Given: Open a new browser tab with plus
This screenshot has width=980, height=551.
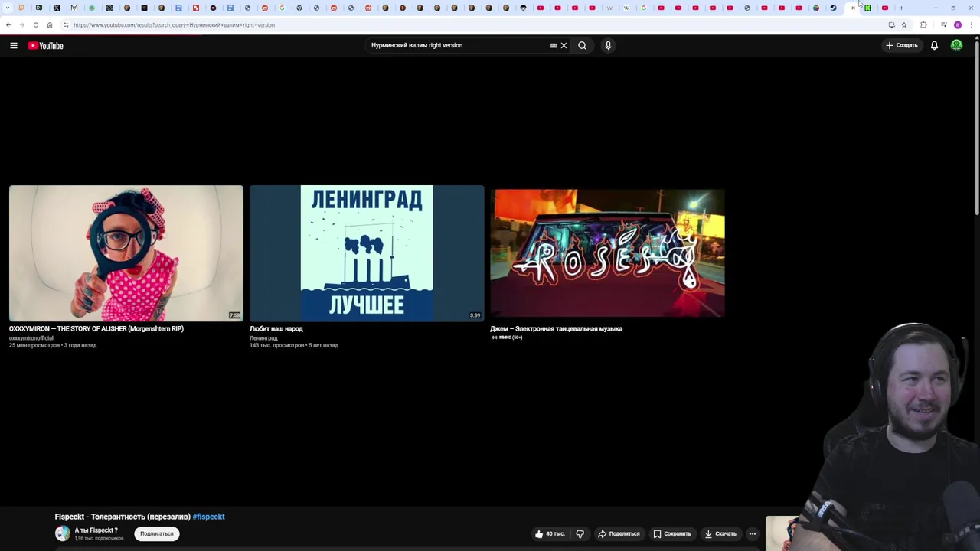Looking at the screenshot, I should (901, 8).
